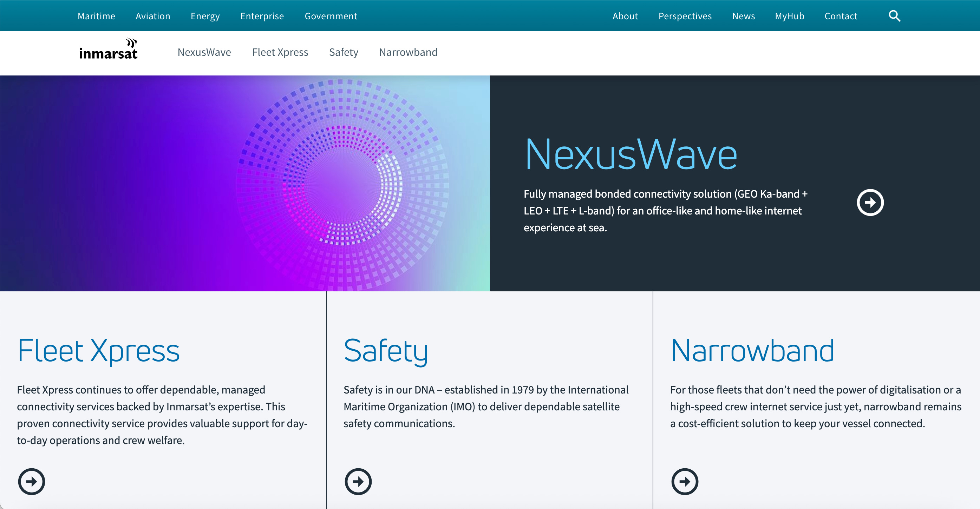The image size is (980, 509).
Task: Click the NexusWave hero heading
Action: click(631, 155)
